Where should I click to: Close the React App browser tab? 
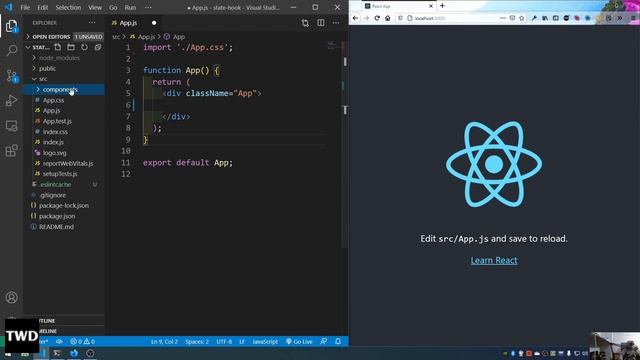[x=431, y=6]
